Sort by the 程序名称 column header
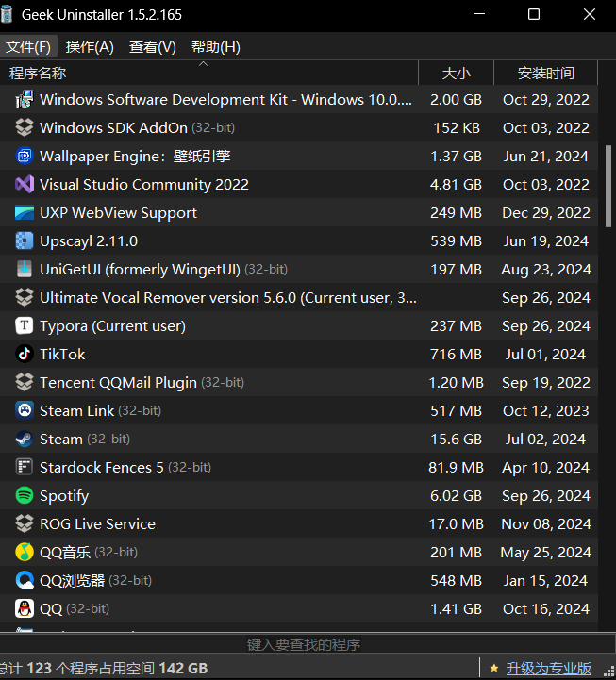 tap(208, 73)
